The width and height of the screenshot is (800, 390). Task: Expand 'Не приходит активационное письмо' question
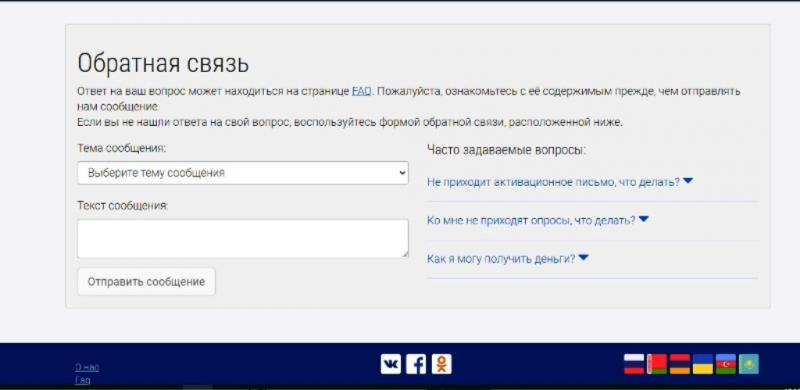point(560,182)
